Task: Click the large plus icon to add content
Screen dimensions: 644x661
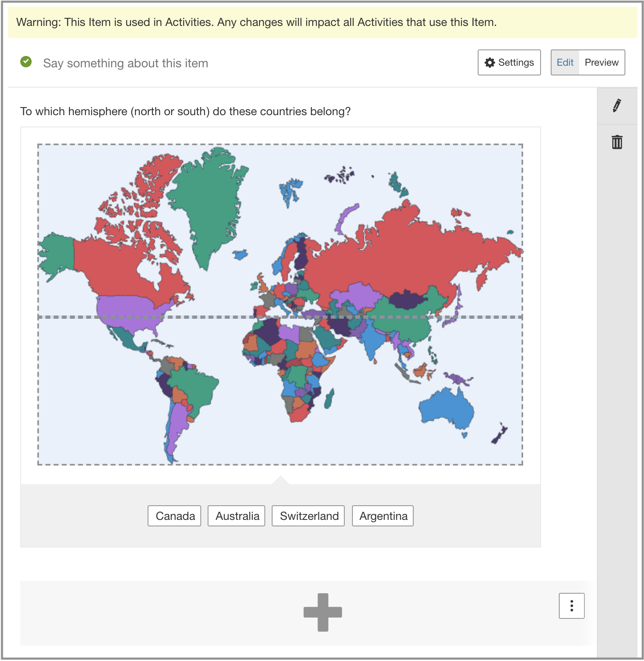Action: (x=322, y=612)
